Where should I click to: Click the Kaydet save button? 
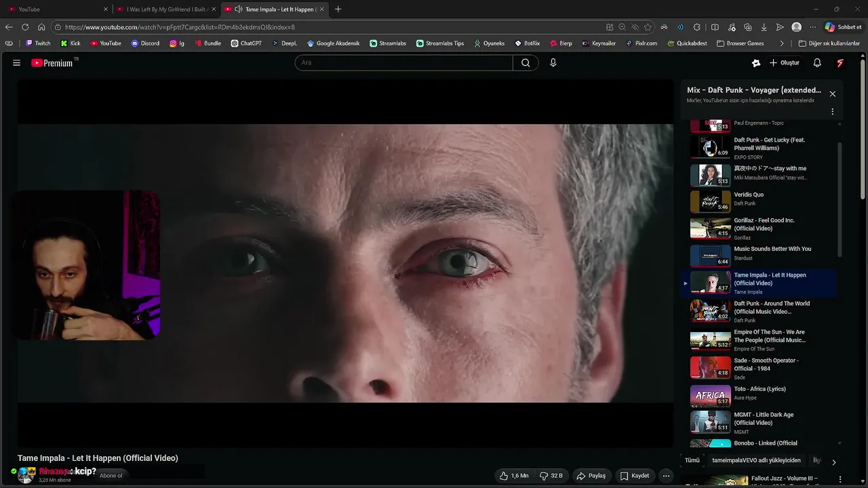635,476
